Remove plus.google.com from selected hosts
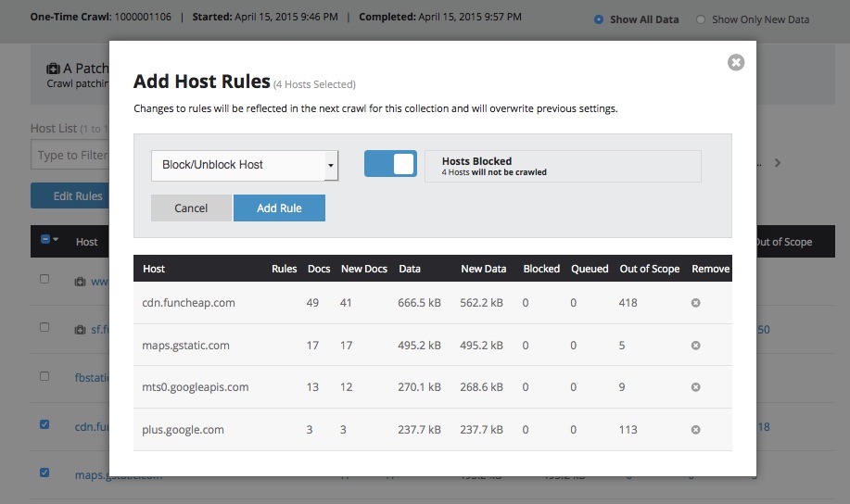Screen dimensions: 850x504 695,430
